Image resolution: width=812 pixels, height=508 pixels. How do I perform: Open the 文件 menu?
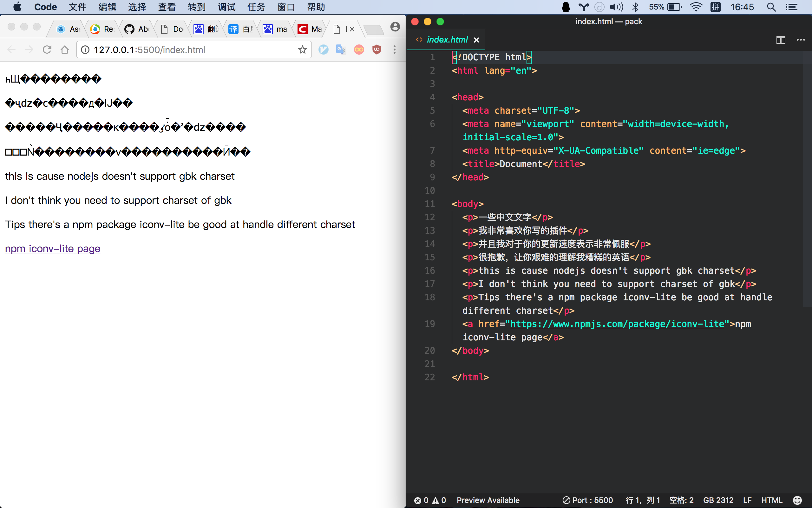77,7
